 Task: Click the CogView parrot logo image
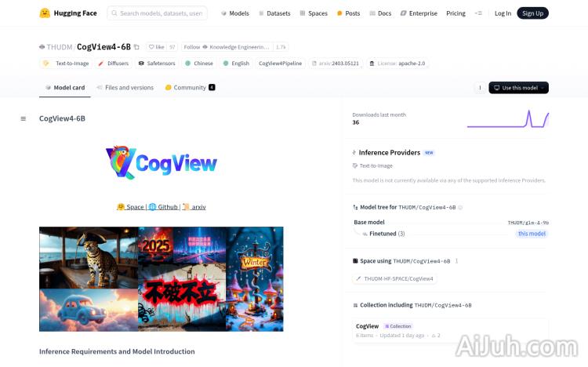coord(162,162)
